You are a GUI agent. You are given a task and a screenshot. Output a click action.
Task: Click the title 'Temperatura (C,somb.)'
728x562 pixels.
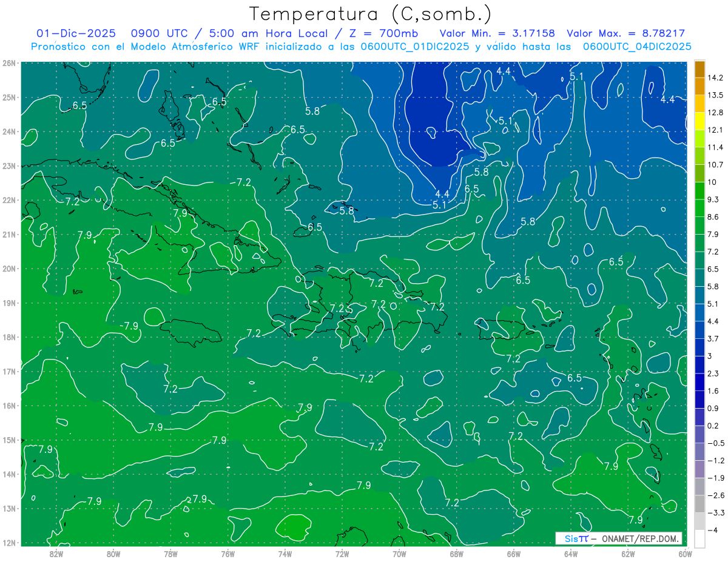(370, 13)
